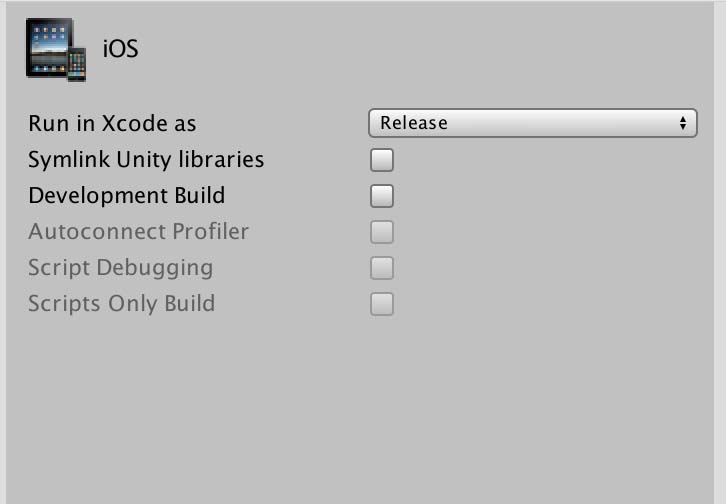
Task: Click the Release text in the combo box
Action: click(414, 123)
